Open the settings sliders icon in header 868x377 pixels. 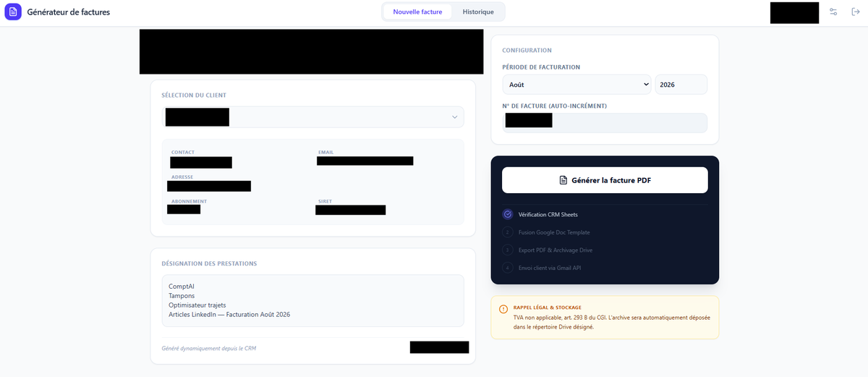pos(833,12)
